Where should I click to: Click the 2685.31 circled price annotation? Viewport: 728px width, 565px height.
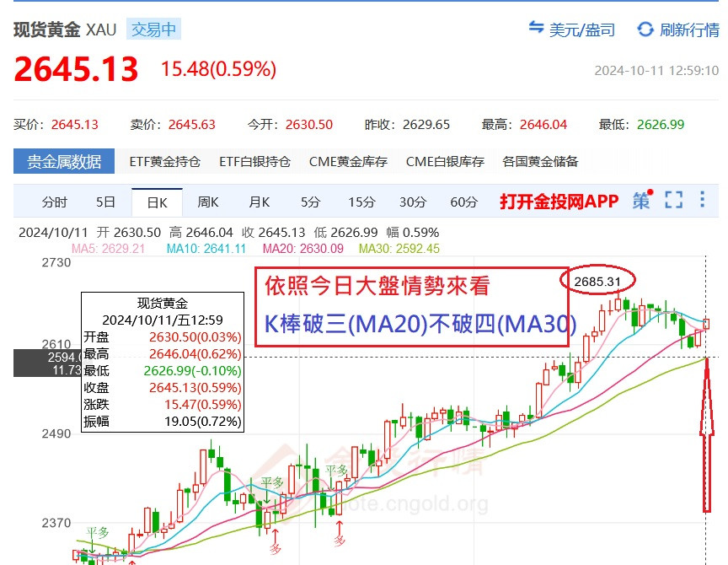click(x=597, y=282)
